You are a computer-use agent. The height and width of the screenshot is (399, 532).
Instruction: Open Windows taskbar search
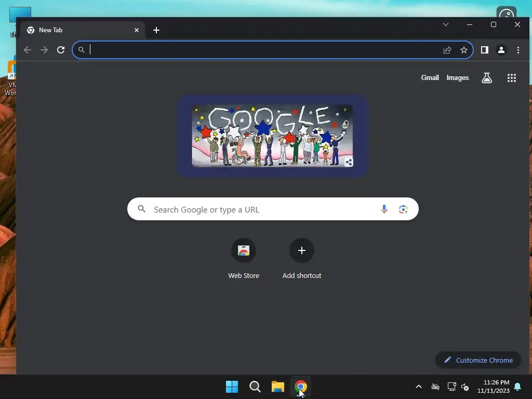[x=255, y=387]
